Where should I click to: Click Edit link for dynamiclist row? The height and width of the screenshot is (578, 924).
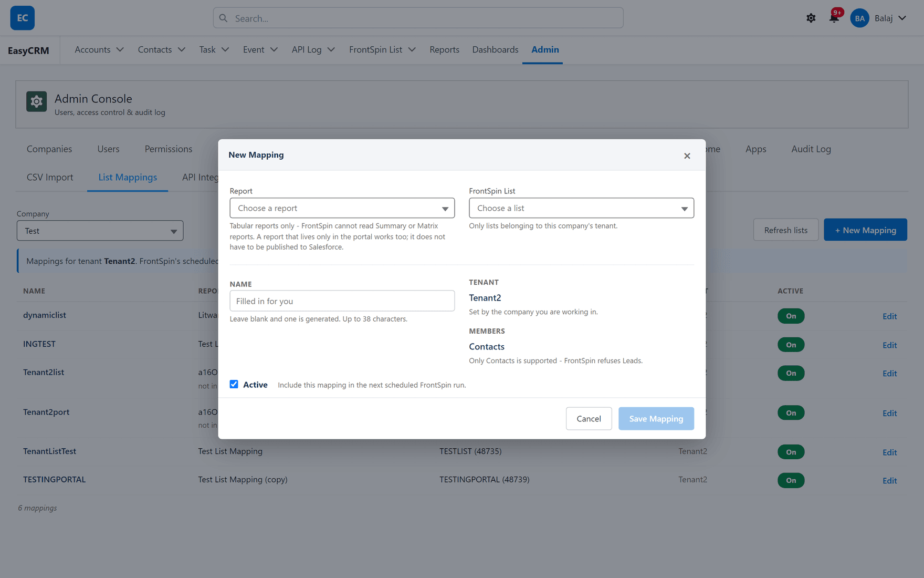click(889, 316)
